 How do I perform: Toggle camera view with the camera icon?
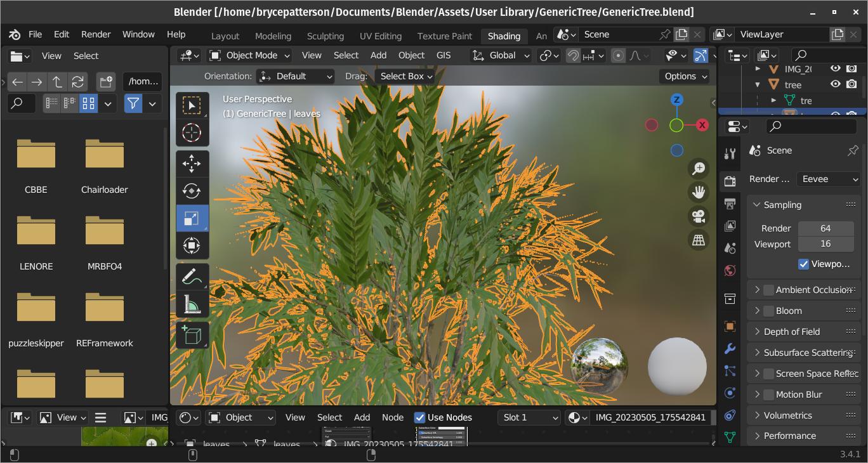pyautogui.click(x=699, y=216)
